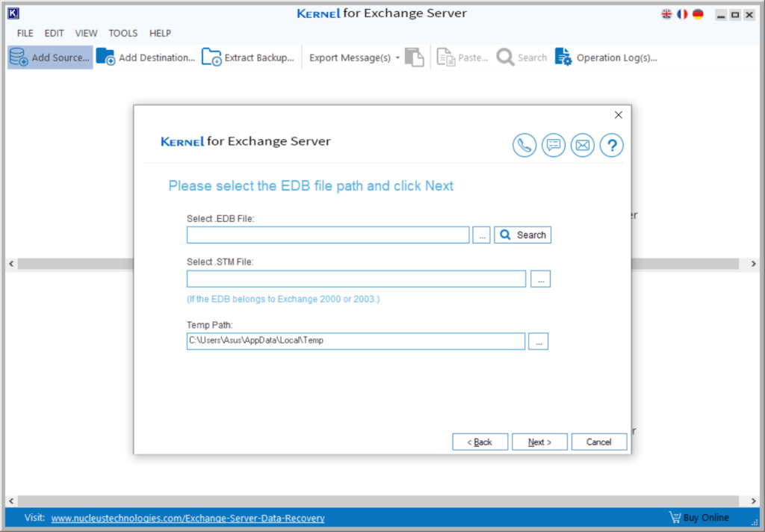Close the EDB file dialog
The height and width of the screenshot is (532, 765).
[618, 115]
